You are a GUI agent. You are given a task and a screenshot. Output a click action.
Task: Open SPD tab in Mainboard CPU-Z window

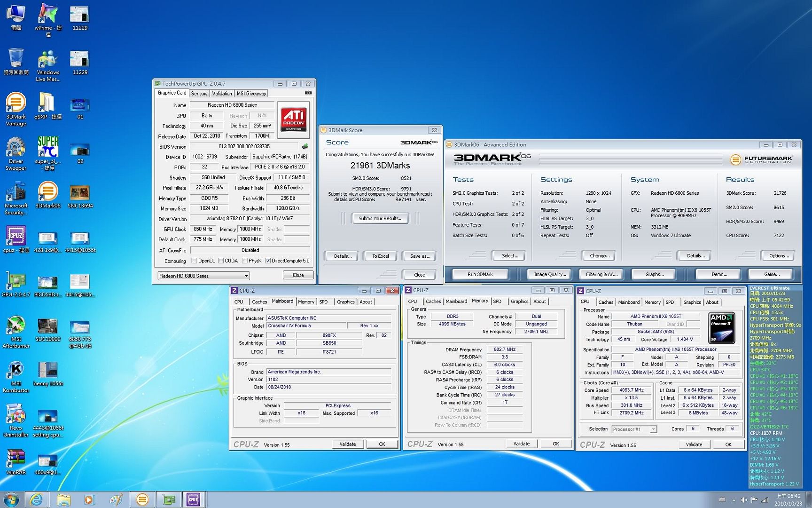(324, 302)
